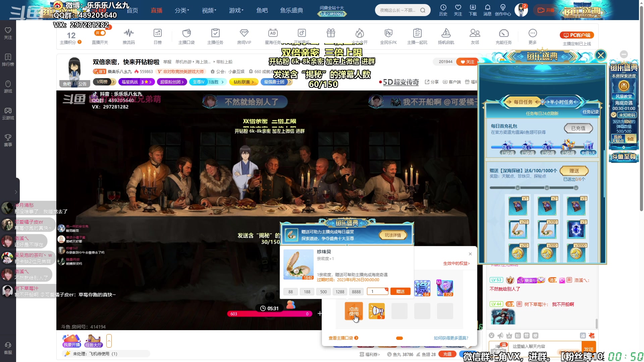Screen dimensions: 644x362
Task: Switch to the 每日任务 tab
Action: coord(523,102)
